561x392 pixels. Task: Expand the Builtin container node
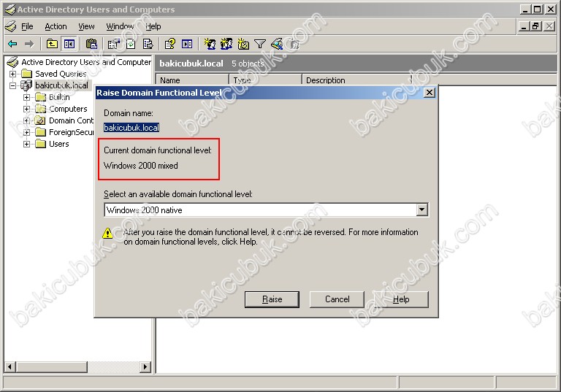[x=26, y=97]
